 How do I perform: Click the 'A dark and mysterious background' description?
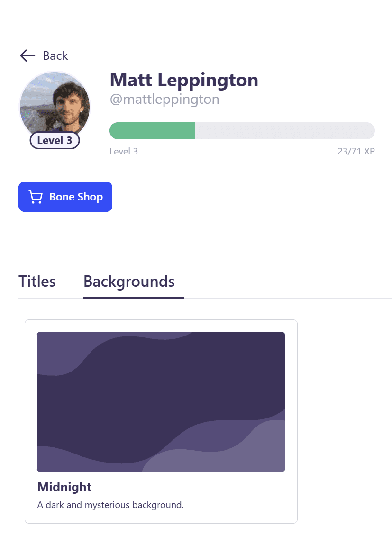click(x=110, y=505)
